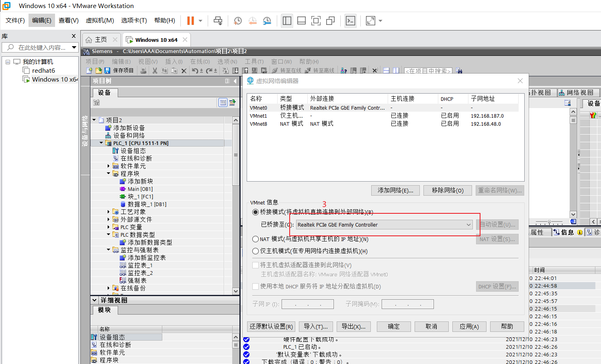The width and height of the screenshot is (601, 364).
Task: Open the VMware 选项卡(T) menu
Action: pos(134,20)
